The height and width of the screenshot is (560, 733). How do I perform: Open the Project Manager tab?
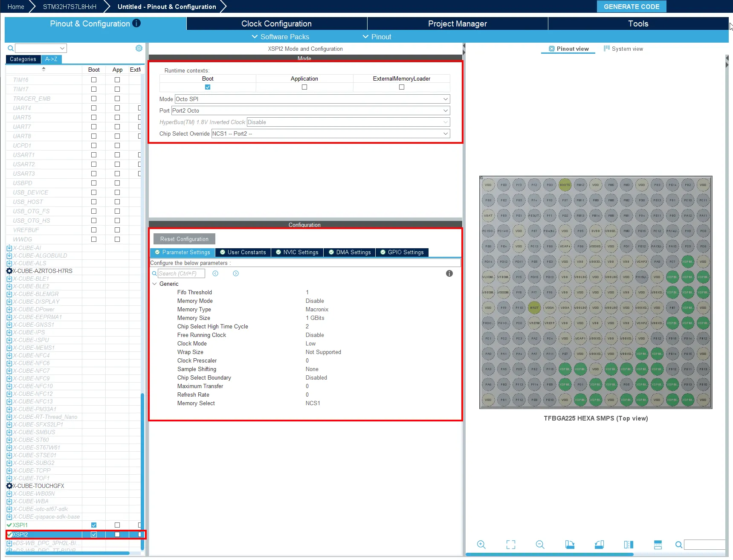click(x=458, y=23)
